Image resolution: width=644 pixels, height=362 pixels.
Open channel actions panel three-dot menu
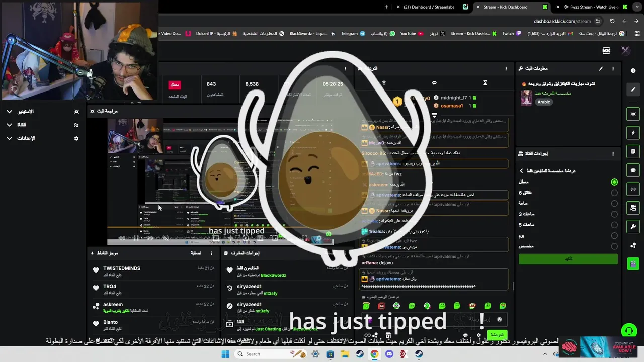613,154
